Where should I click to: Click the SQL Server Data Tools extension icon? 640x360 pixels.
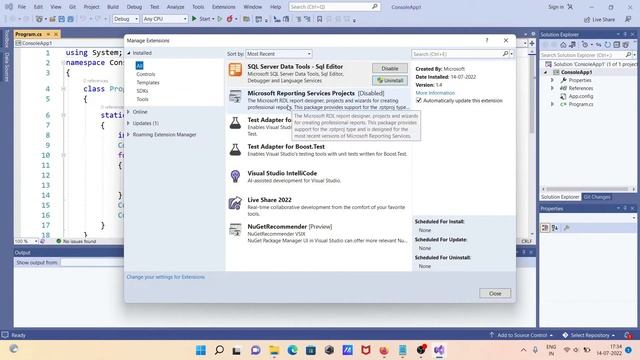click(235, 70)
